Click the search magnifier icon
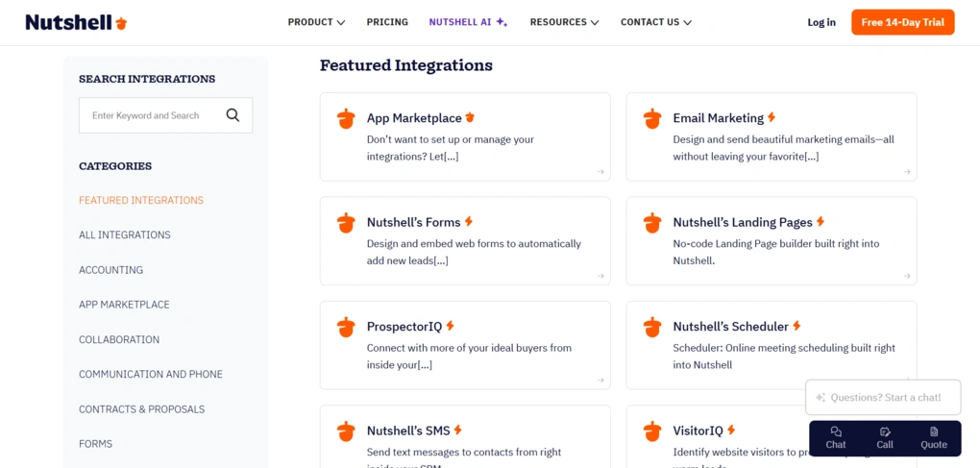 (x=233, y=115)
